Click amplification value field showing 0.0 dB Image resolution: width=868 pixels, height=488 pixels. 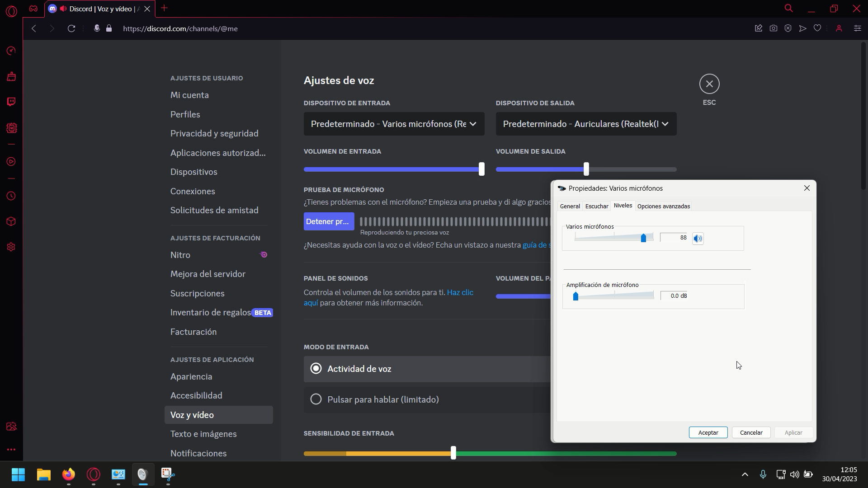674,296
